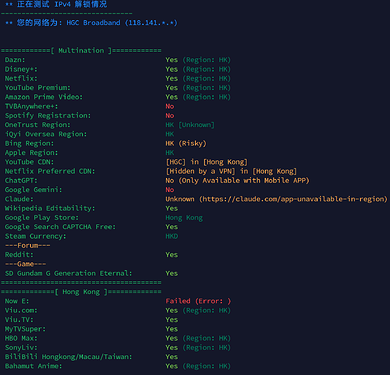Click the '---Game---' divider label
390x375 pixels.
coord(25,264)
